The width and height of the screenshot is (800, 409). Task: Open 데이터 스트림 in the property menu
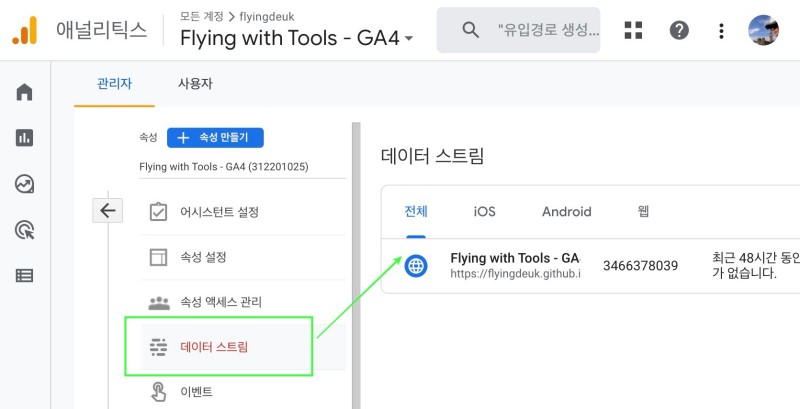(213, 347)
